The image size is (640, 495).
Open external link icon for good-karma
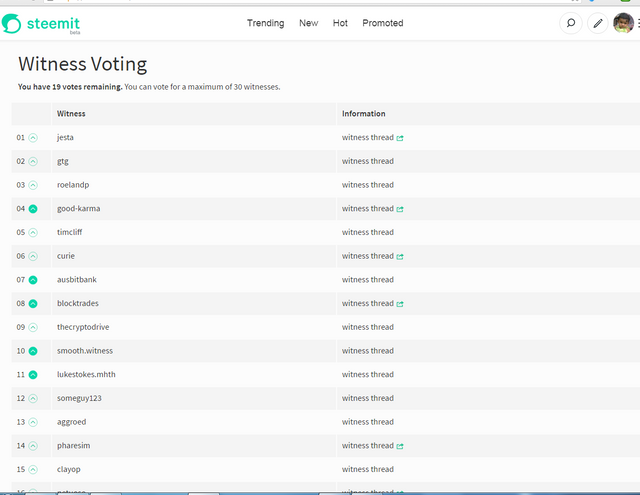[x=400, y=209]
